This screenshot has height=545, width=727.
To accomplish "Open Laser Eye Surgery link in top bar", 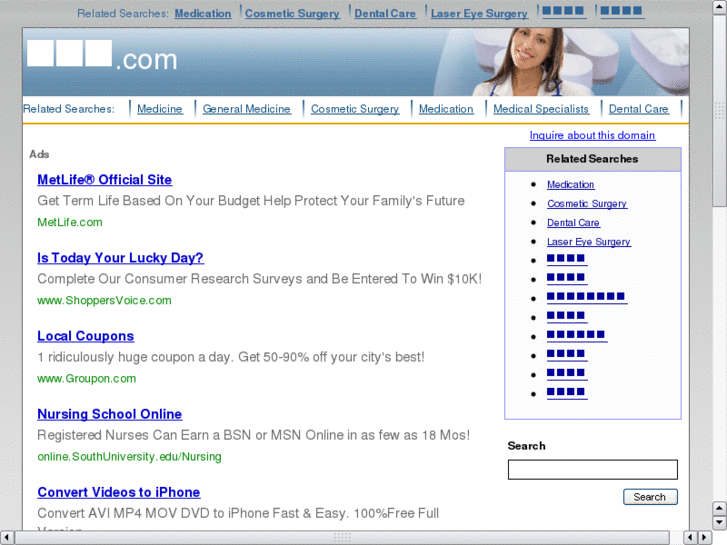I will click(x=479, y=14).
